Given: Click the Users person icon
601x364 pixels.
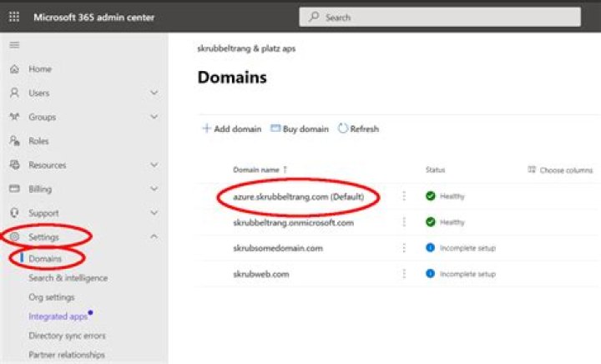Looking at the screenshot, I should coord(14,93).
